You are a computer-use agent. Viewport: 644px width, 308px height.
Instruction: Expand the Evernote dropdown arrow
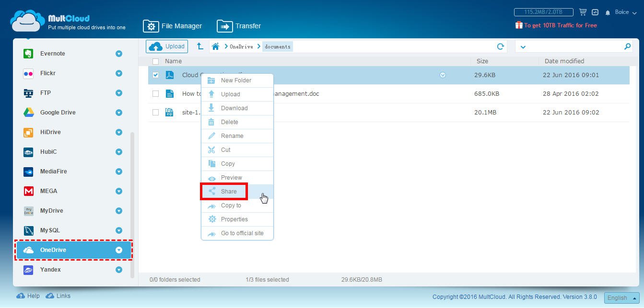click(x=119, y=54)
